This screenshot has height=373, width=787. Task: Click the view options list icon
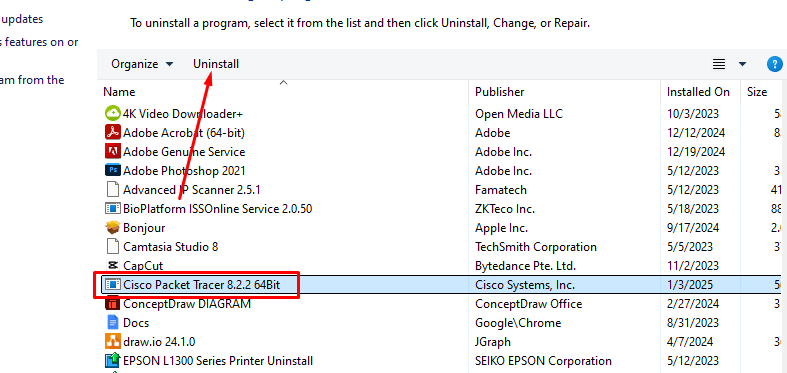pyautogui.click(x=719, y=64)
